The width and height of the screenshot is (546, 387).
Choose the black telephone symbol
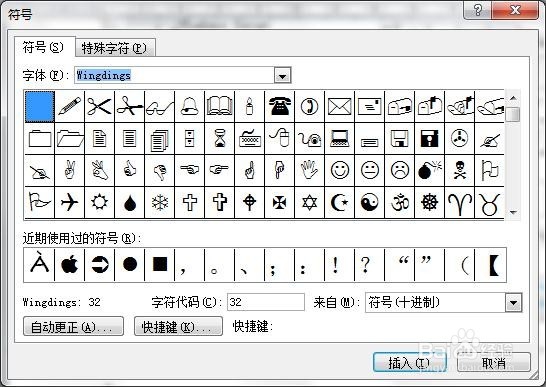point(279,106)
